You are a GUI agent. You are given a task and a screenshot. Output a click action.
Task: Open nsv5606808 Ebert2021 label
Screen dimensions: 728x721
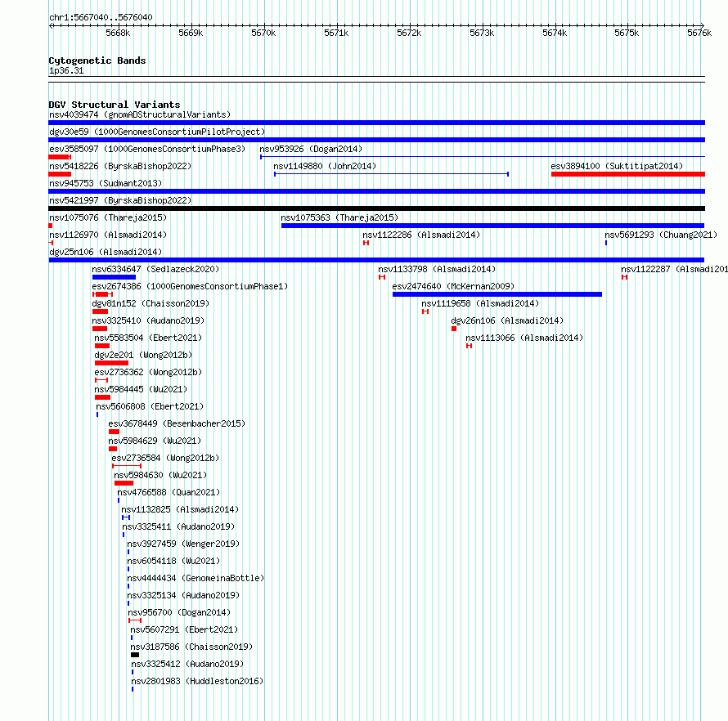150,406
